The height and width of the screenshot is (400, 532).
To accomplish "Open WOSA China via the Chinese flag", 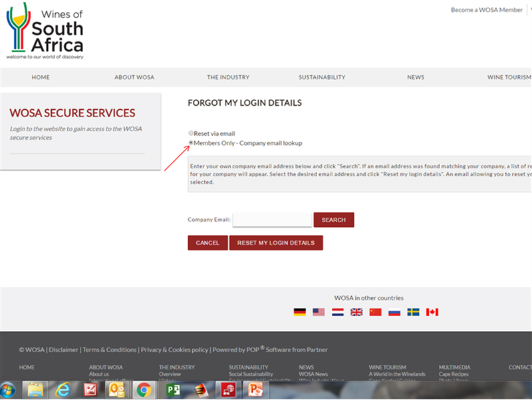I will tap(375, 311).
